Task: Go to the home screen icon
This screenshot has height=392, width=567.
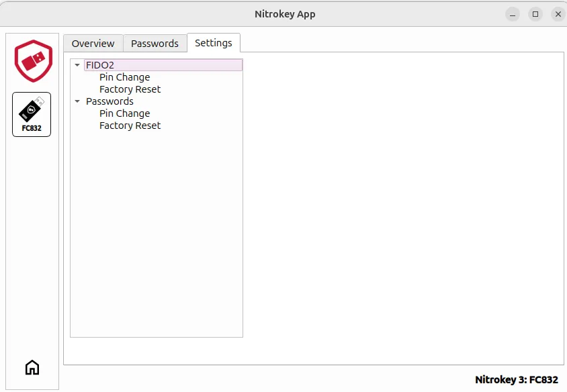Action: [x=32, y=367]
